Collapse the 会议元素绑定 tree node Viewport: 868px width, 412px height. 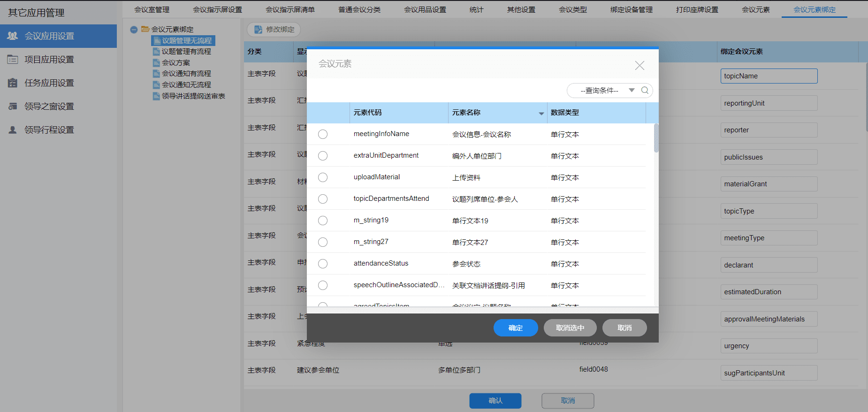tap(134, 30)
